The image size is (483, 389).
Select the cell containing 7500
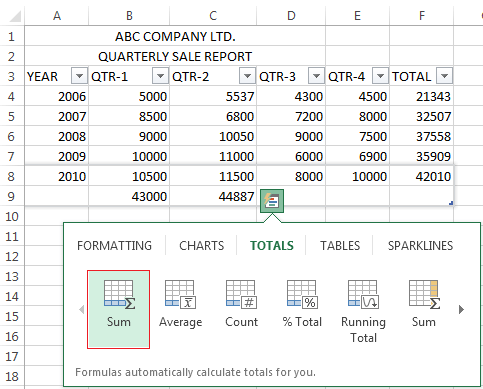click(x=357, y=136)
